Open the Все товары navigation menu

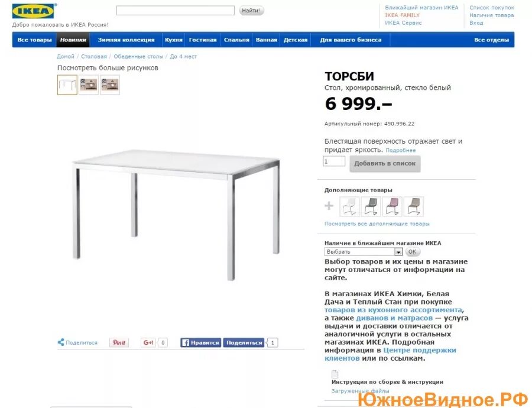pyautogui.click(x=34, y=40)
